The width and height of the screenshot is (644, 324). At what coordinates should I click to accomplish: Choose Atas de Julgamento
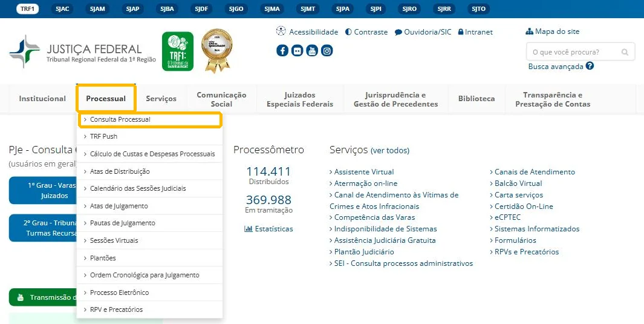pyautogui.click(x=150, y=206)
